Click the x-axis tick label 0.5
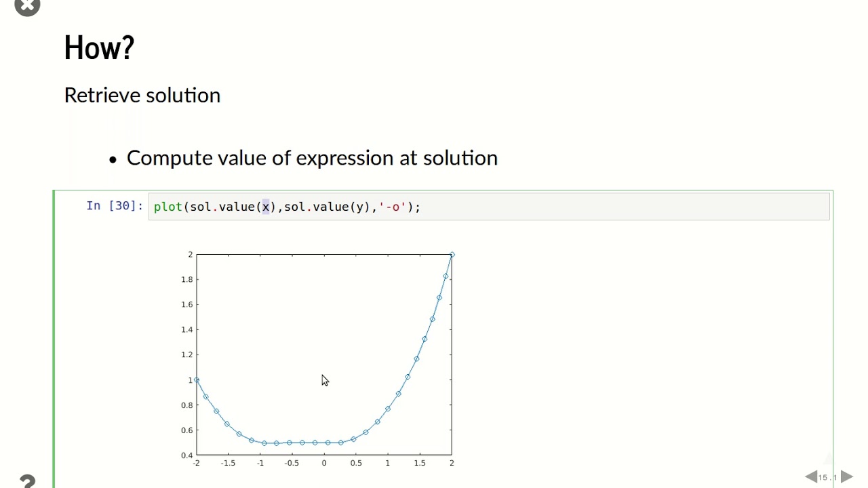Image resolution: width=868 pixels, height=488 pixels. point(356,463)
